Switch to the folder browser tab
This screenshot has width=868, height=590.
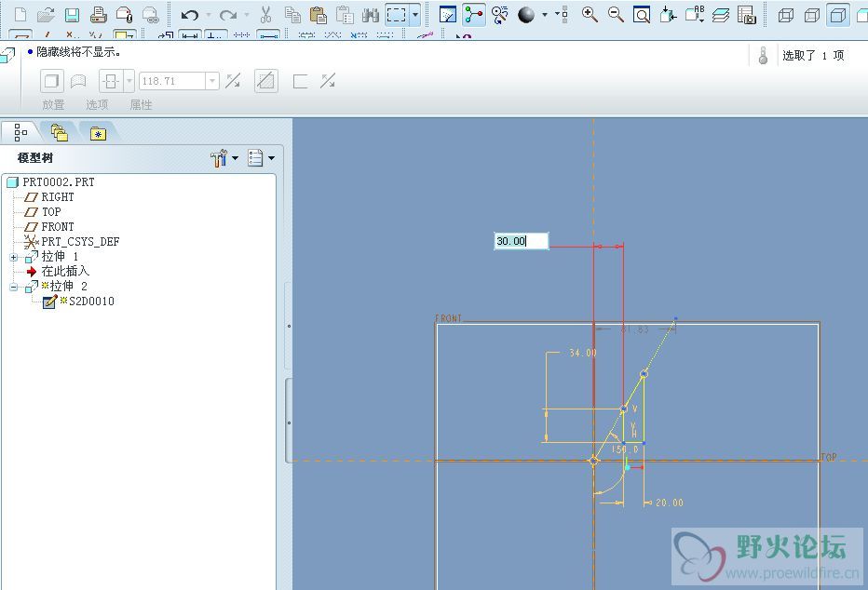(60, 133)
